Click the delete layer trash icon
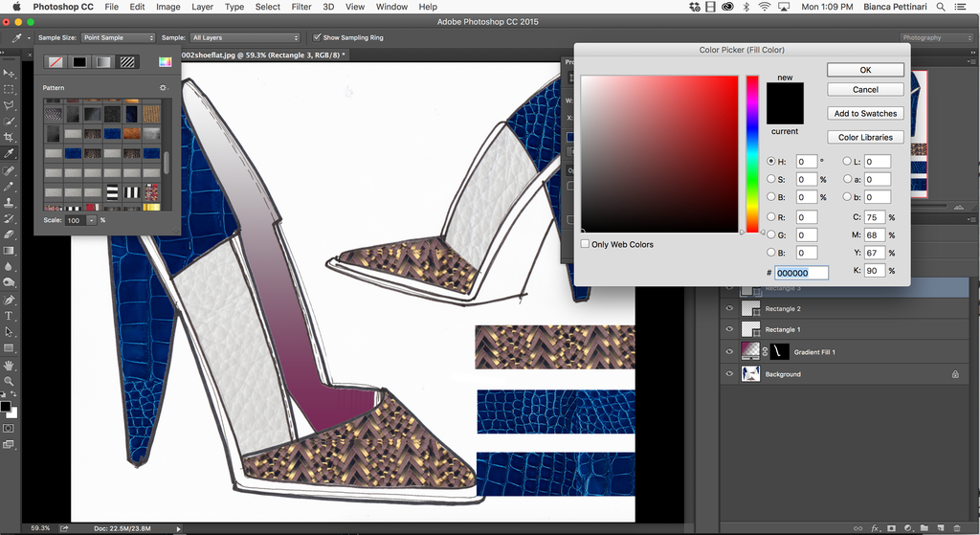 [x=959, y=527]
